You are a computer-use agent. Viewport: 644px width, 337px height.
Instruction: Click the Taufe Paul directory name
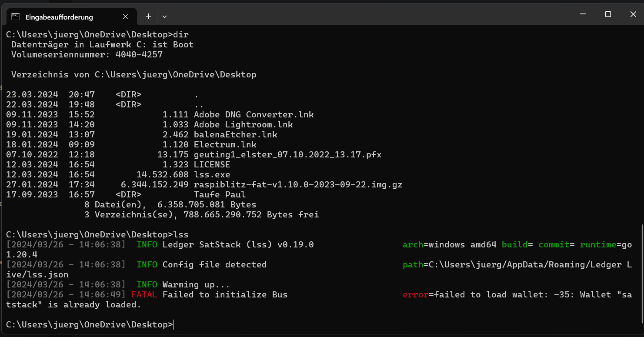click(220, 195)
